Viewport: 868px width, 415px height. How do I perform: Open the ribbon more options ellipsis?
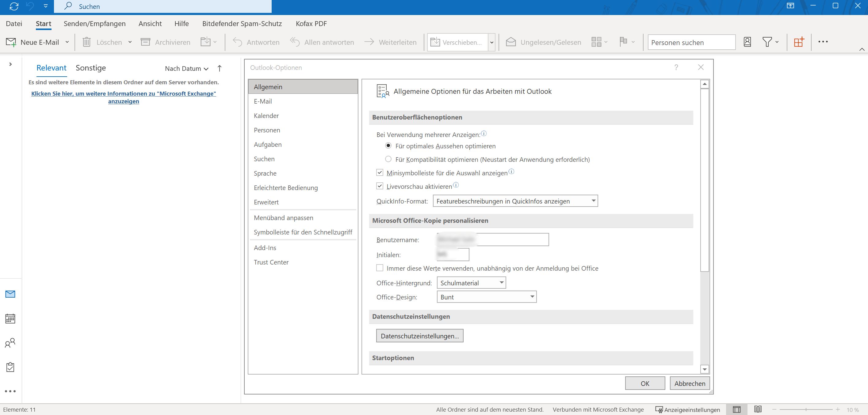(x=823, y=42)
